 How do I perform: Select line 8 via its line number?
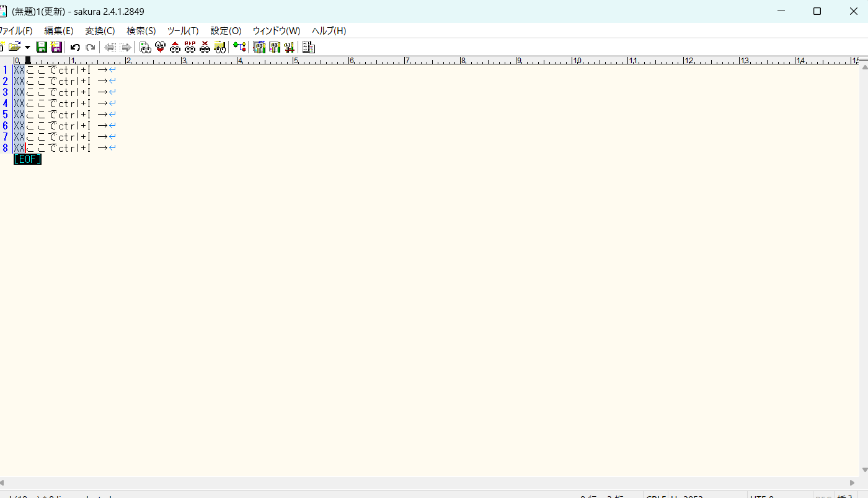(x=6, y=148)
